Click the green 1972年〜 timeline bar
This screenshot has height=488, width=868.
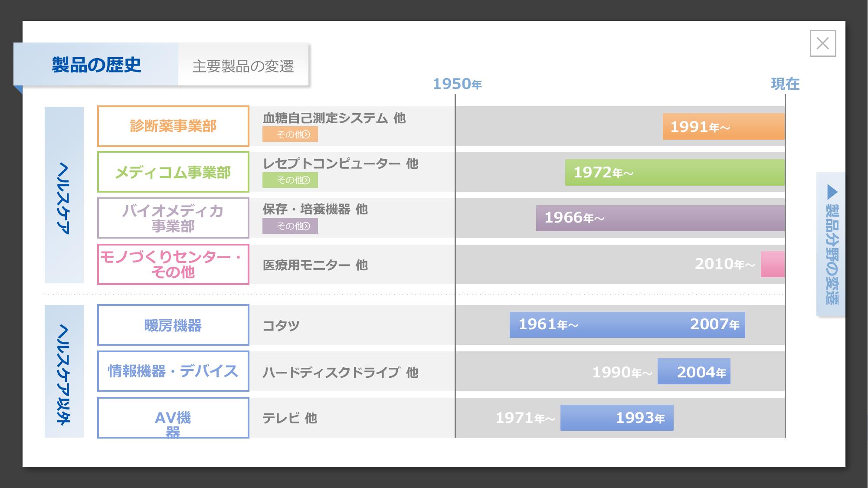pyautogui.click(x=675, y=172)
